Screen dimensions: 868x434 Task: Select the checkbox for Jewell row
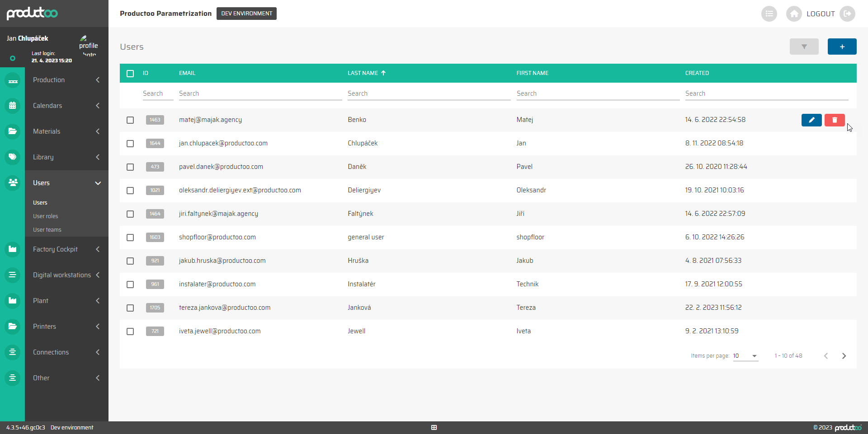click(x=130, y=331)
